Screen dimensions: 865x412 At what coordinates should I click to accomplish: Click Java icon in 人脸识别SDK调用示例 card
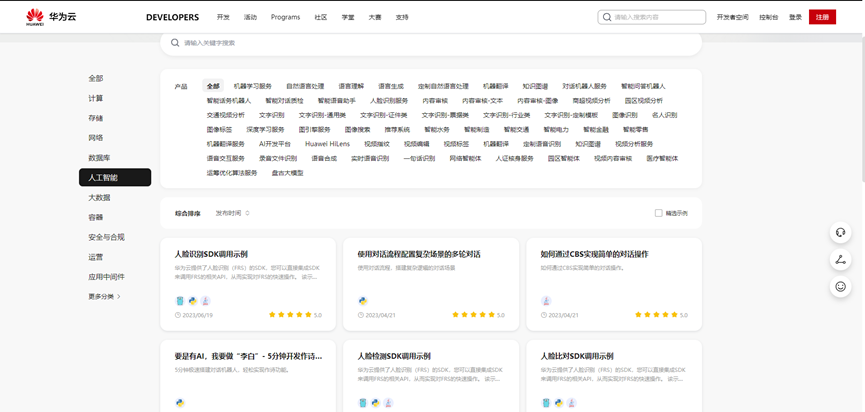tap(206, 301)
